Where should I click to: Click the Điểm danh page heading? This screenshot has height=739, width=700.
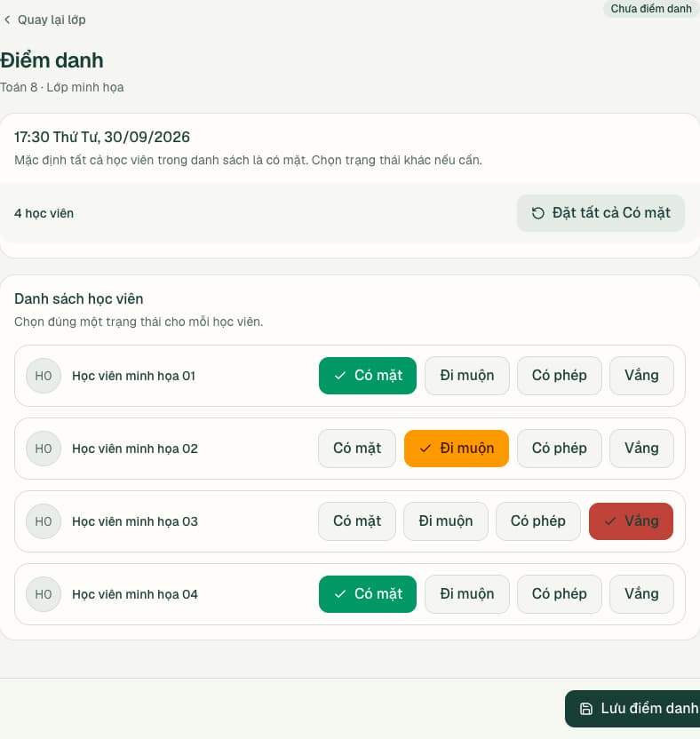tap(52, 60)
